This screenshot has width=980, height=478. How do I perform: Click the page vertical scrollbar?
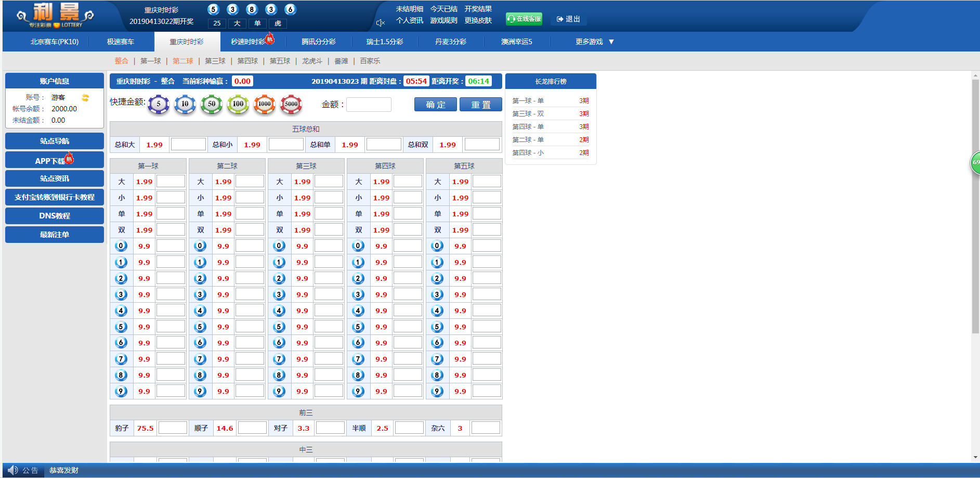975,208
